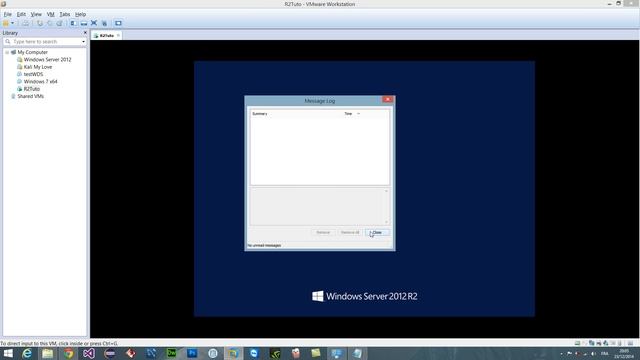Open the Help menu
640x360 pixels.
(x=80, y=14)
